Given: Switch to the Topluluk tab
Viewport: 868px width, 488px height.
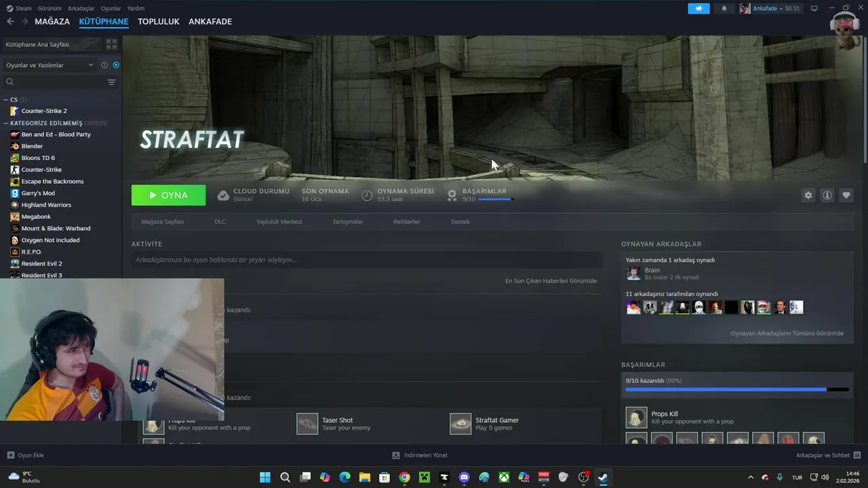Looking at the screenshot, I should (159, 22).
